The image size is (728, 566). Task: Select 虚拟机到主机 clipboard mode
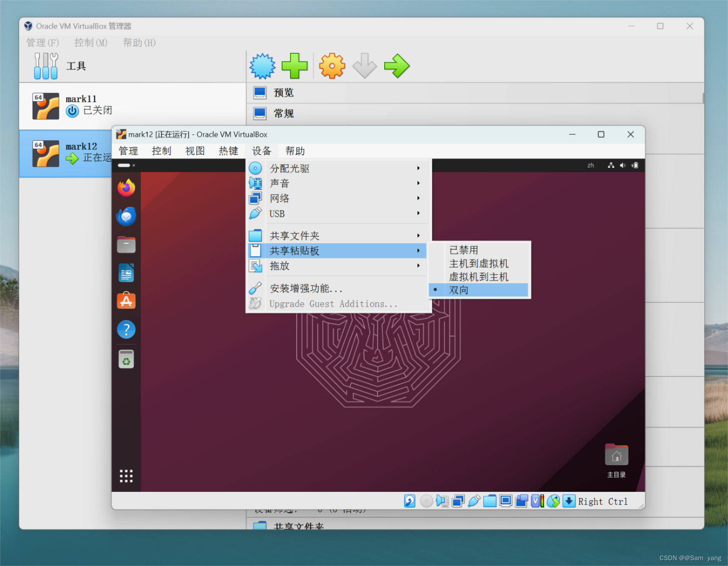point(478,277)
